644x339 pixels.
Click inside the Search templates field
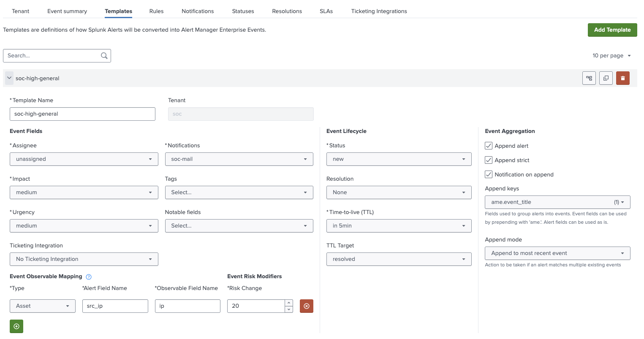click(51, 55)
